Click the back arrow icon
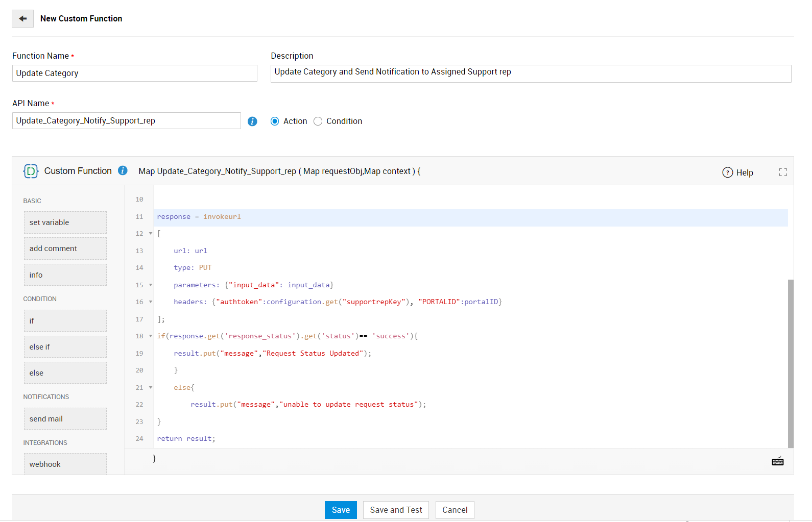This screenshot has height=522, width=812. click(22, 18)
